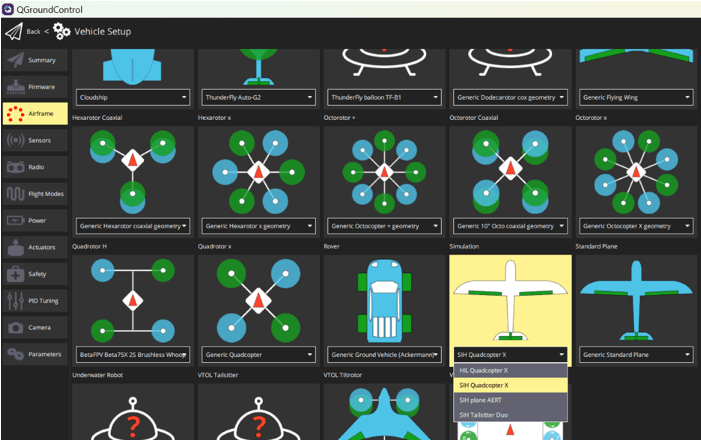Select the Simulation white plane image
Image resolution: width=701 pixels, height=440 pixels.
(510, 300)
